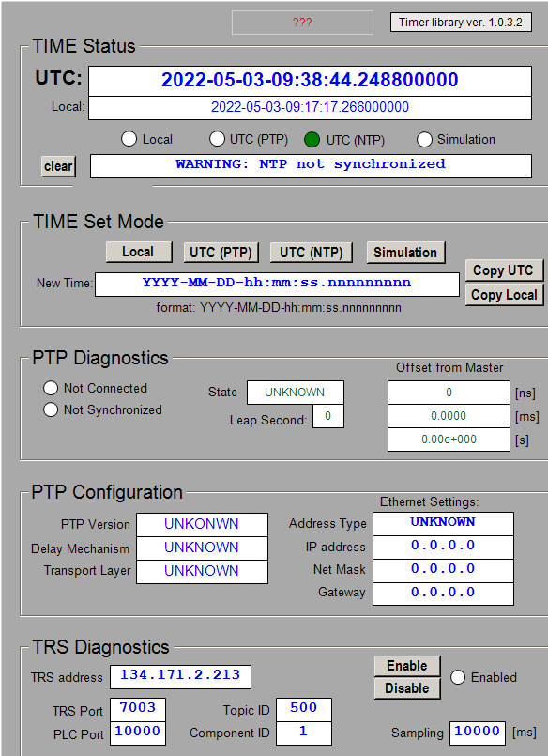Screen dimensions: 548x756
Task: Set time mode to UTC (PTP) button
Action: click(x=221, y=253)
